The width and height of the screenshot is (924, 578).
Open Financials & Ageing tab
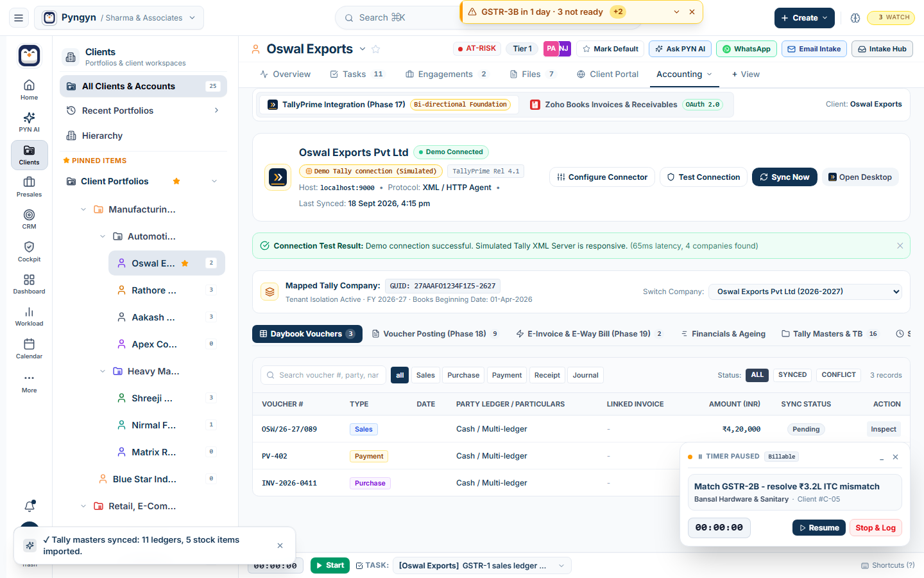click(x=723, y=334)
